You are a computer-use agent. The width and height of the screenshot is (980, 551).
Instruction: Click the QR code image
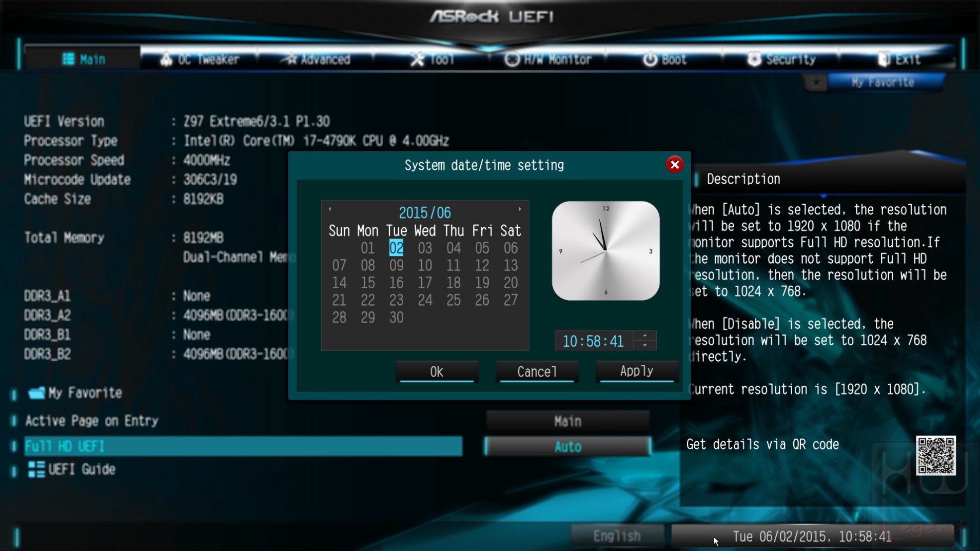(936, 456)
